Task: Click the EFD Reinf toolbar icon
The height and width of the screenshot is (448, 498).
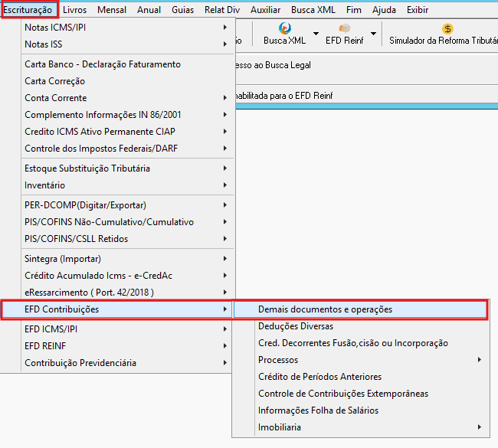Action: click(344, 28)
